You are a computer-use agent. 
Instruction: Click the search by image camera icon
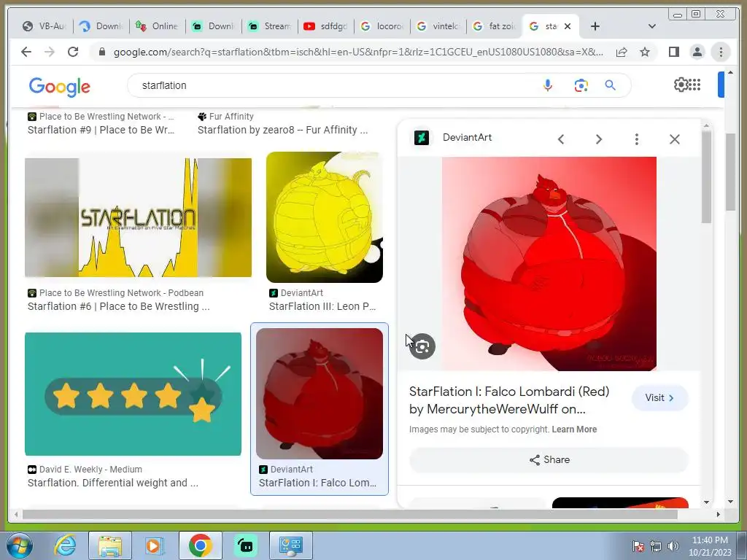coord(581,85)
